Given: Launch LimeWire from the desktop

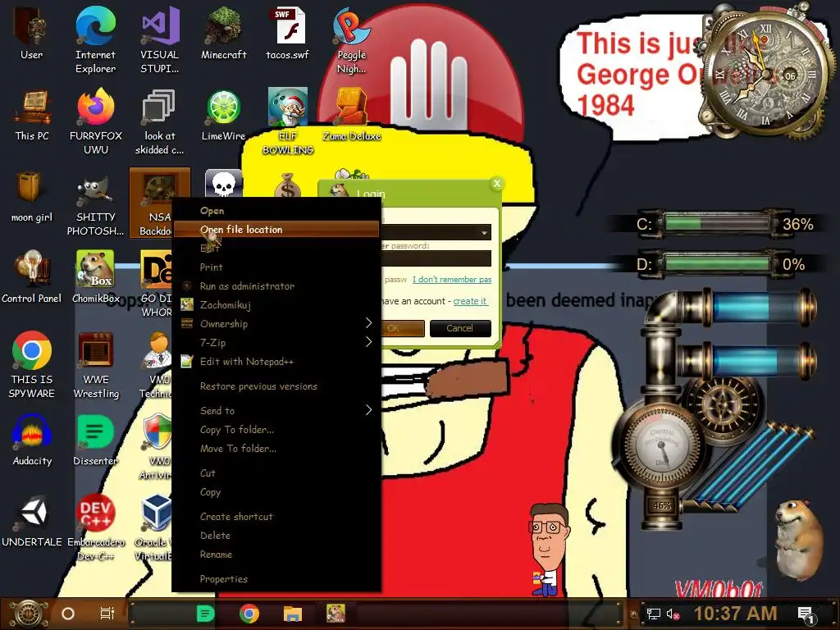Looking at the screenshot, I should point(223,115).
